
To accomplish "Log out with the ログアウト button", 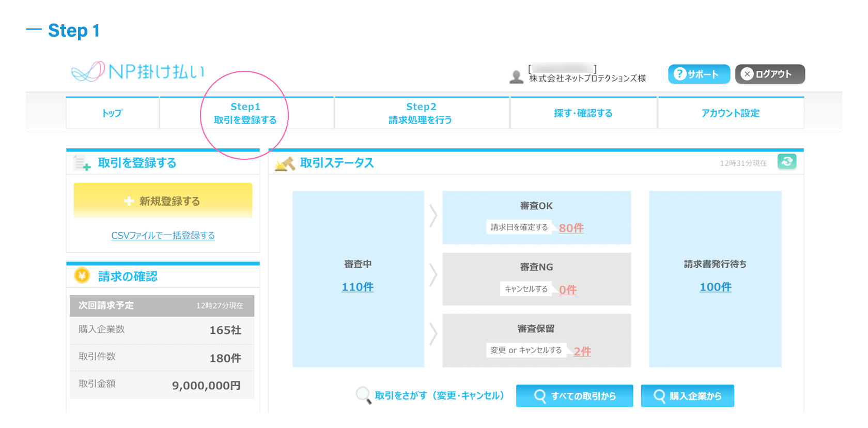I will click(x=770, y=74).
